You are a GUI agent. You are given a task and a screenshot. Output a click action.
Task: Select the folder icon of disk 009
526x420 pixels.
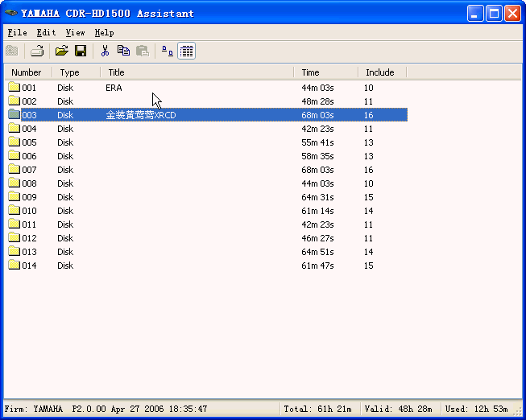pos(14,197)
